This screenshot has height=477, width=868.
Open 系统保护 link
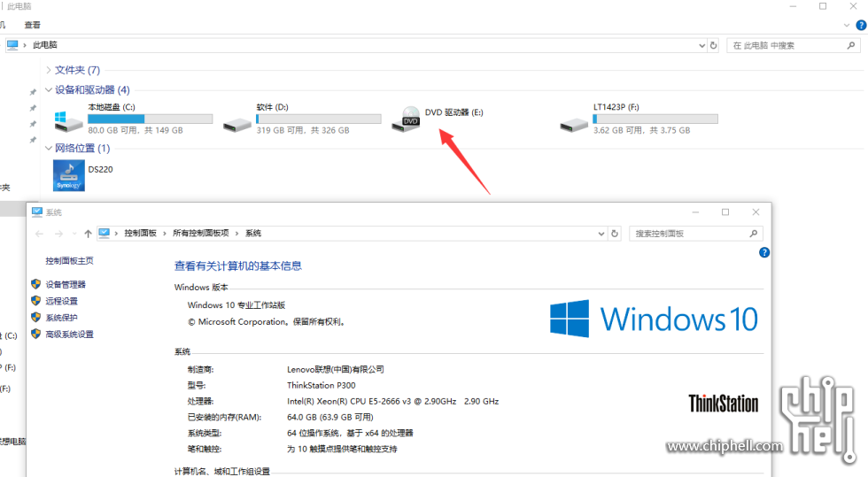[x=61, y=318]
